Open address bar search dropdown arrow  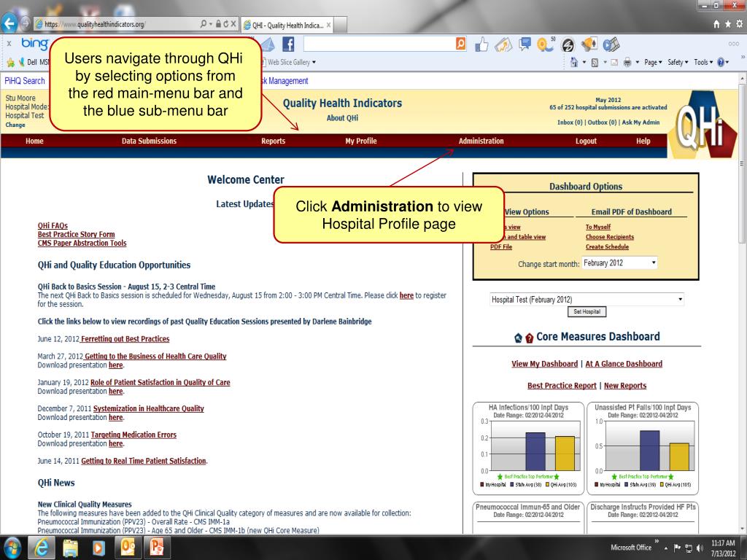tap(210, 24)
